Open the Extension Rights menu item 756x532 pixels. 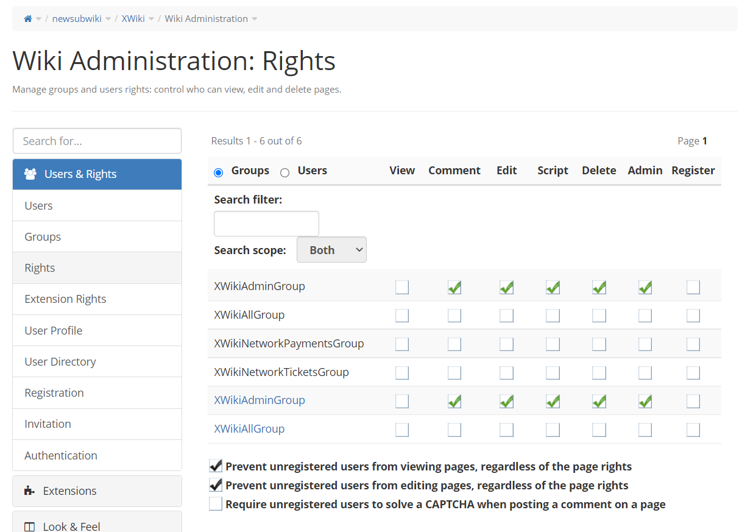[97, 299]
